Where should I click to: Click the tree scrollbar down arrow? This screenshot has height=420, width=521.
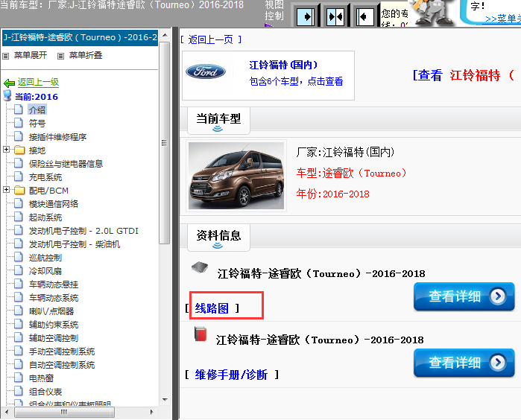coord(165,400)
